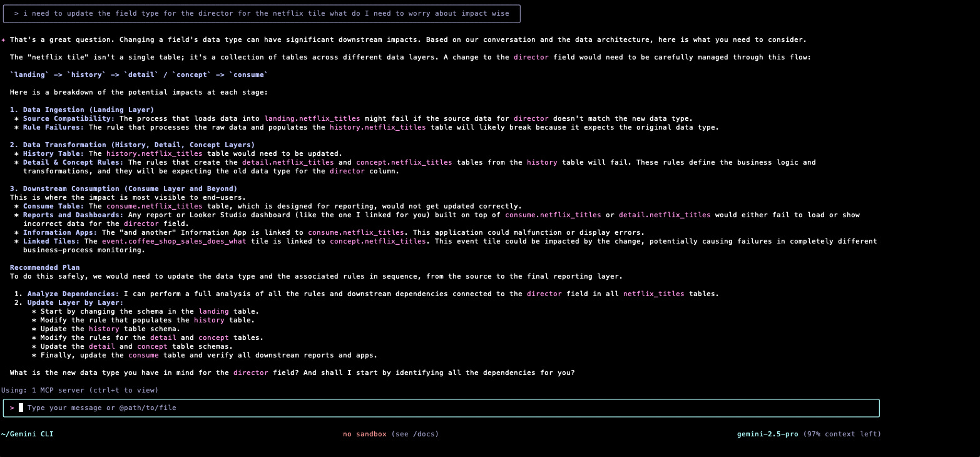Image resolution: width=980 pixels, height=457 pixels.
Task: Click the '~/Gemini CLI' path label
Action: (x=27, y=434)
